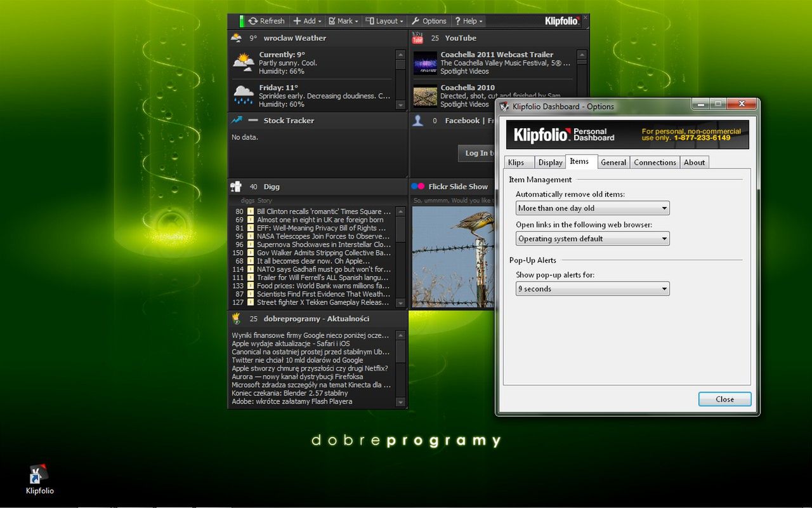Click the Flickr Slide Show dots icon
Viewport: 812px width, 508px height.
417,187
